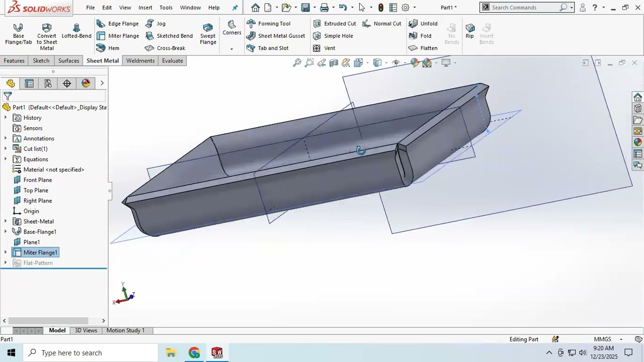The image size is (644, 362).
Task: Click the Unfold tool
Action: [x=423, y=24]
